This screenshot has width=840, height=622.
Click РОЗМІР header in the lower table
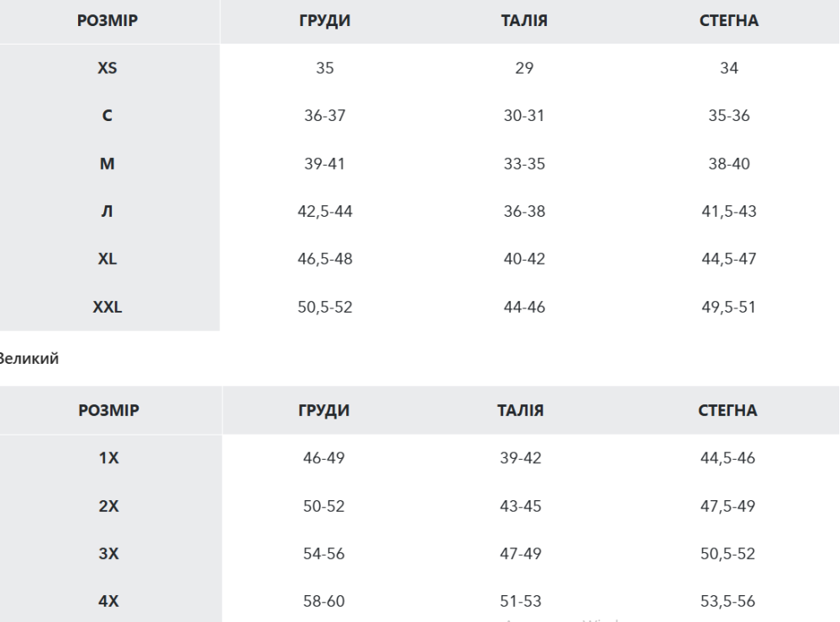(x=108, y=410)
